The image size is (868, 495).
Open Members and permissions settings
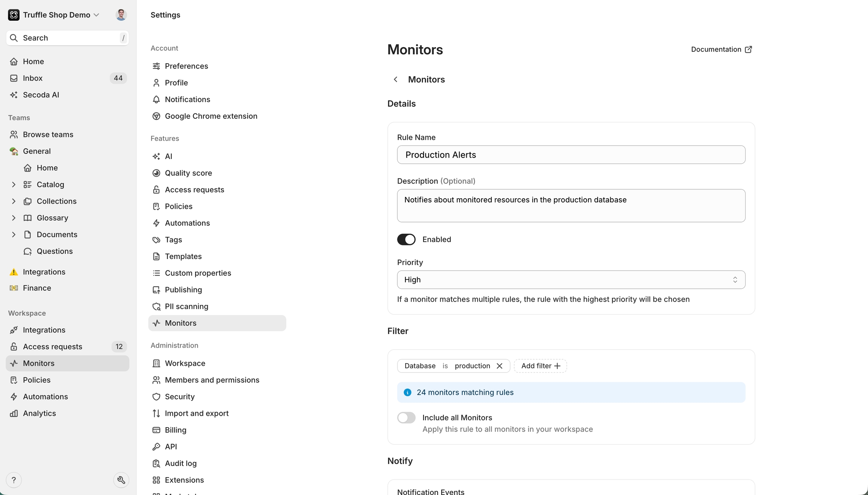point(212,380)
